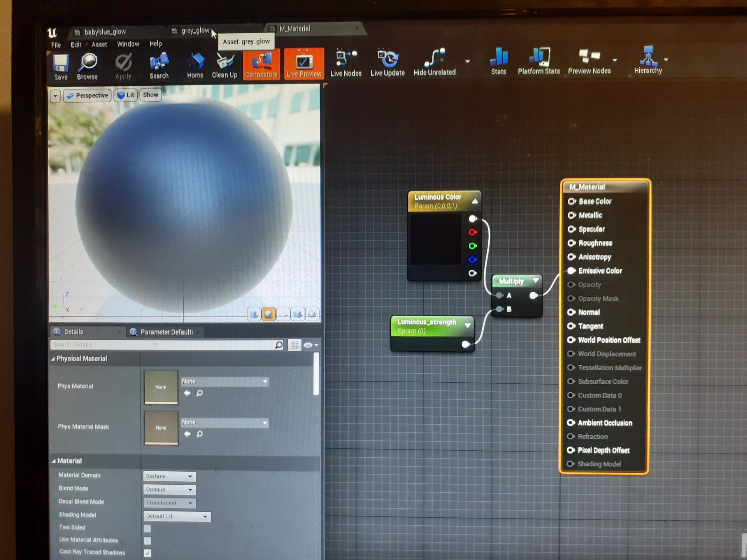Open the Asset menu
This screenshot has width=747, height=560.
[x=99, y=44]
